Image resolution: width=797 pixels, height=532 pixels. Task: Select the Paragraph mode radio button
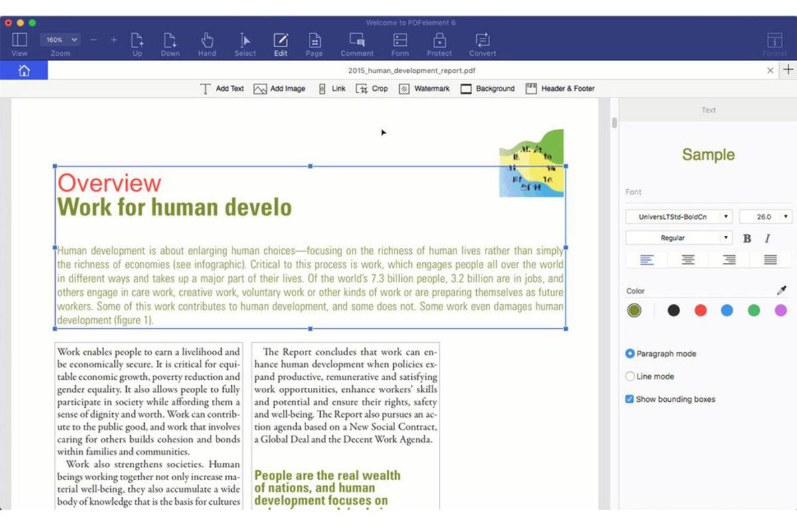[x=630, y=353]
